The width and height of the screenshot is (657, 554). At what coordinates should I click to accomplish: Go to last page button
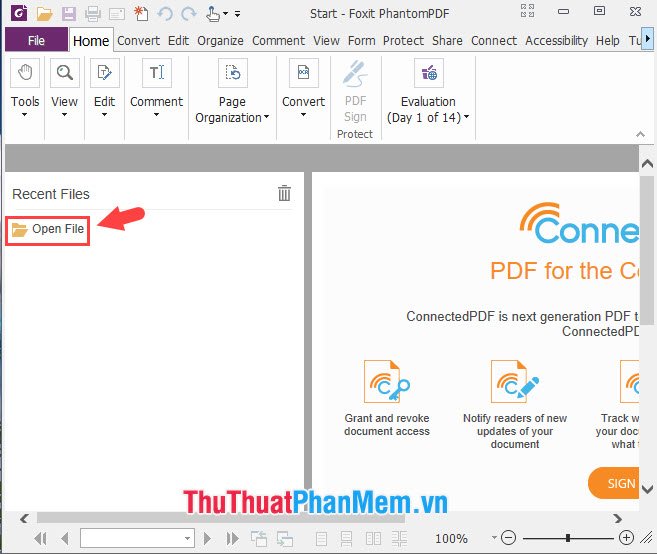coord(232,538)
